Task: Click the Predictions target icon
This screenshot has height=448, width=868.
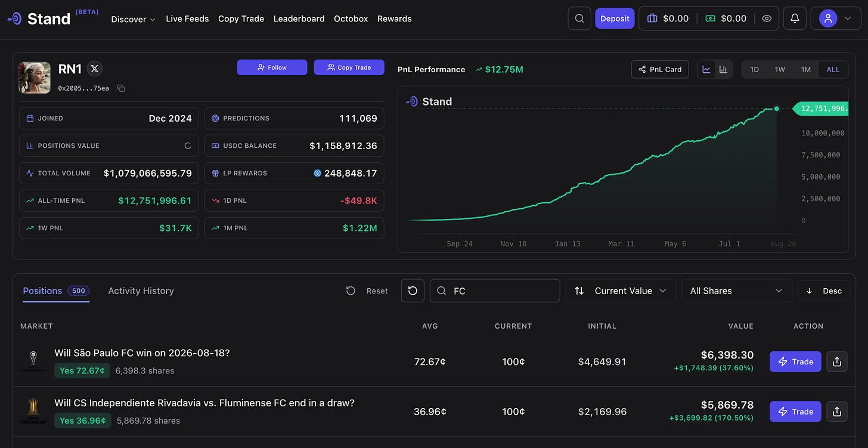Action: [215, 118]
